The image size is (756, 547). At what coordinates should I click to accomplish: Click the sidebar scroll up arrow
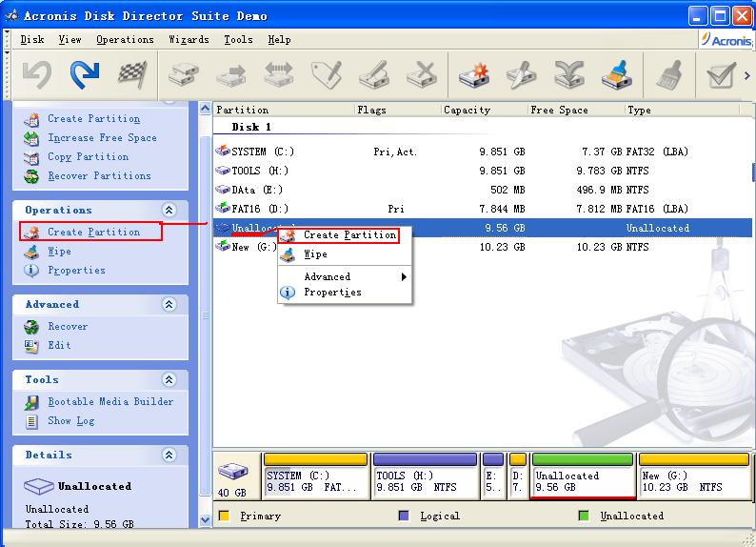point(205,108)
